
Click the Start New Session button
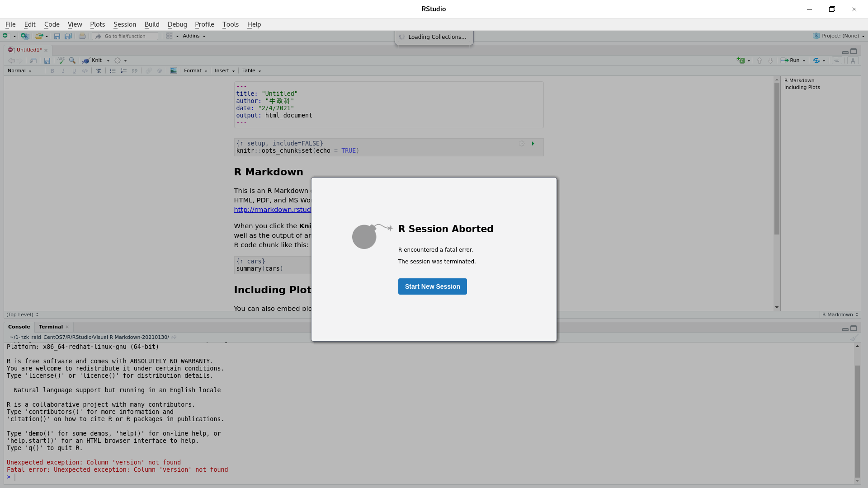click(x=432, y=286)
